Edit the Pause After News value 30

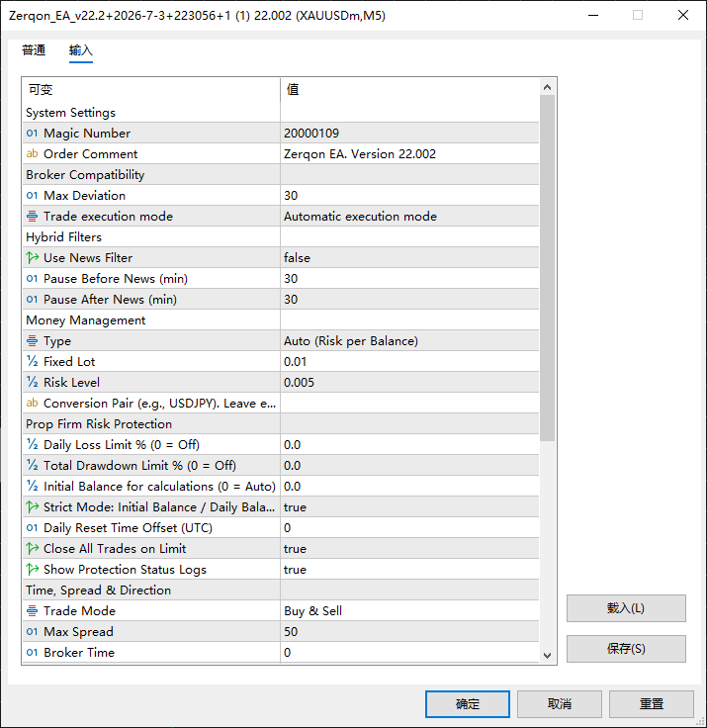click(409, 300)
